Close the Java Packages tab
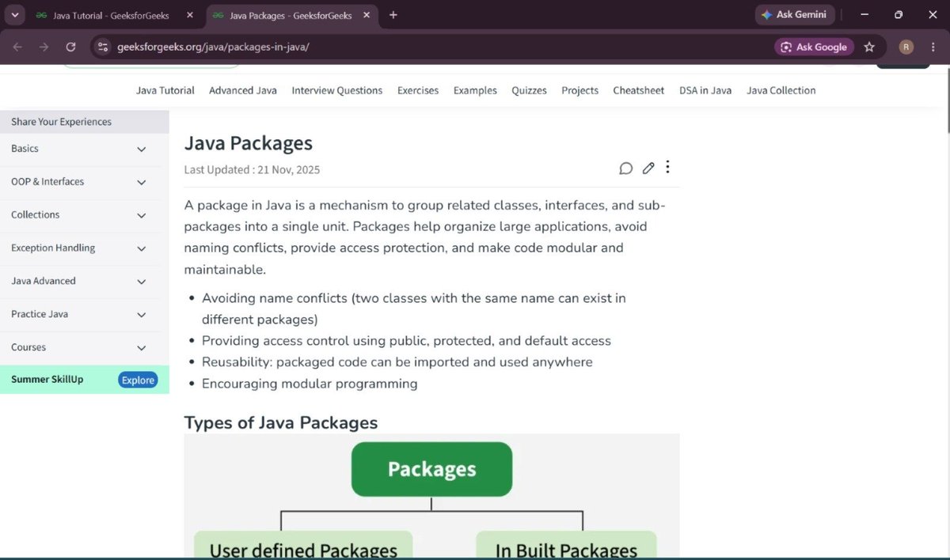This screenshot has width=950, height=560. click(x=368, y=15)
